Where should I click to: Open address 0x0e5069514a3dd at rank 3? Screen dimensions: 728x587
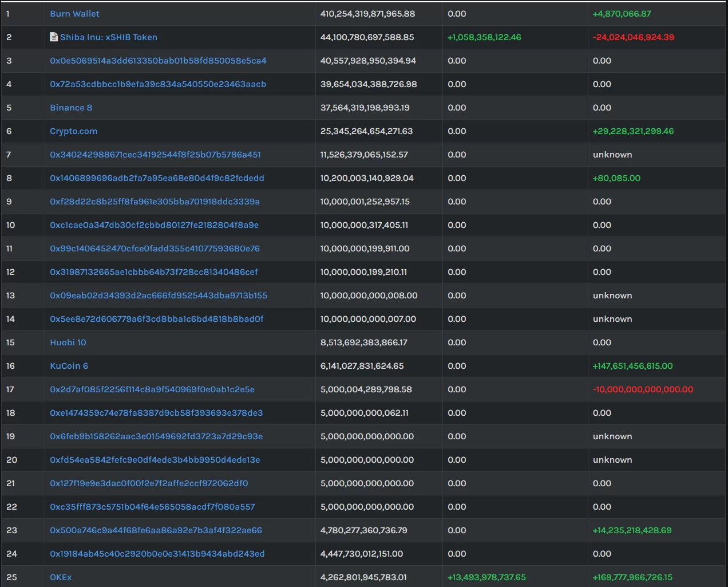(158, 61)
